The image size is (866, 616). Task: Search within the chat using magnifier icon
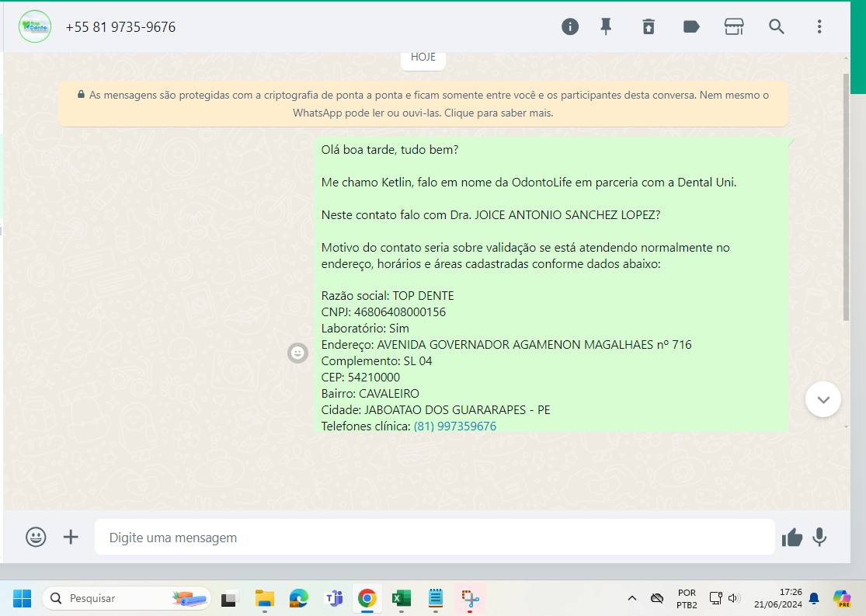tap(777, 26)
